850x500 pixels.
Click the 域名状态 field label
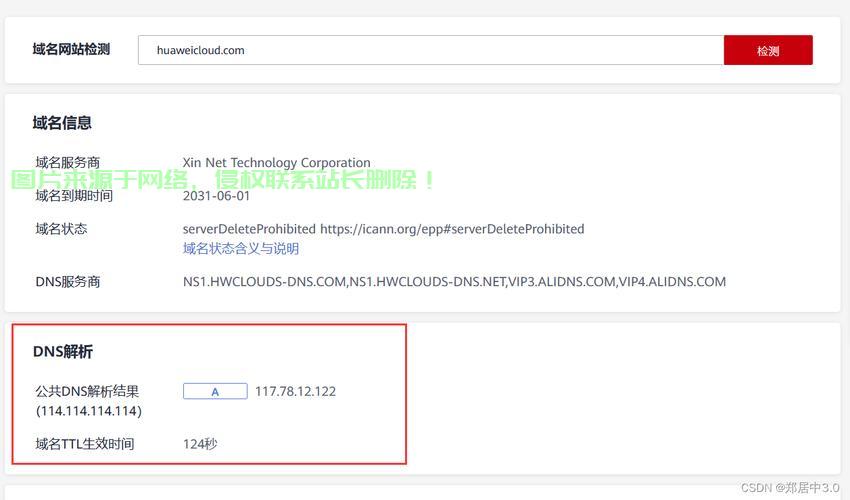(61, 229)
